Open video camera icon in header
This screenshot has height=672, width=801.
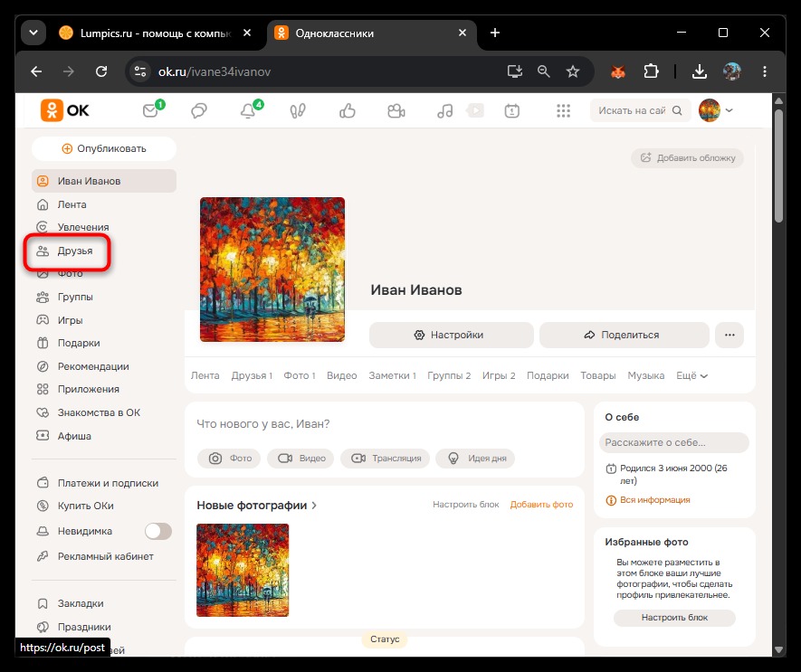tap(396, 111)
